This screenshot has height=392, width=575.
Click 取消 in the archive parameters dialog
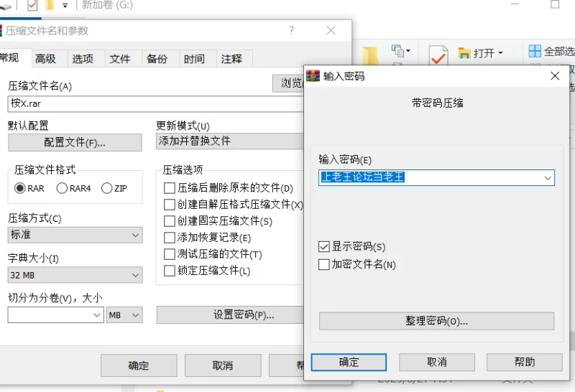click(x=223, y=365)
